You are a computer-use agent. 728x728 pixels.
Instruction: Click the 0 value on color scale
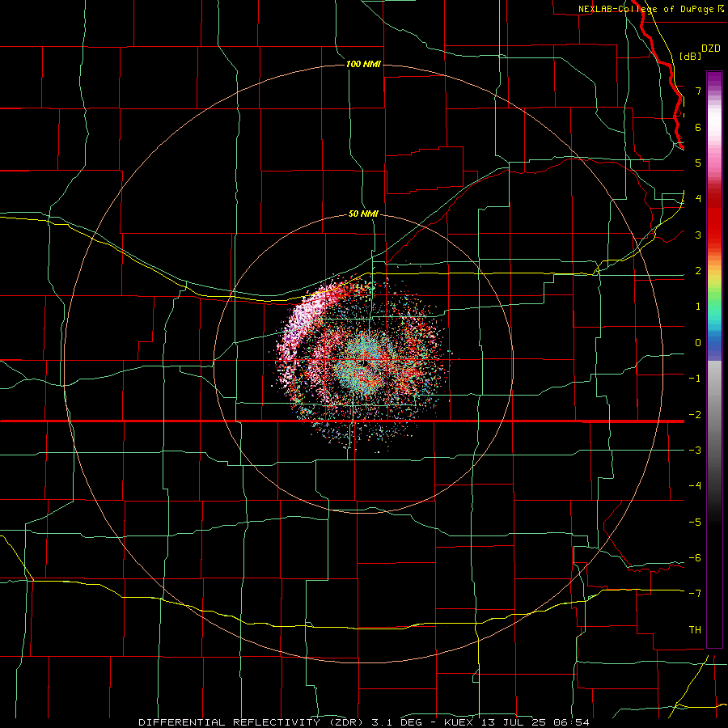pyautogui.click(x=698, y=343)
